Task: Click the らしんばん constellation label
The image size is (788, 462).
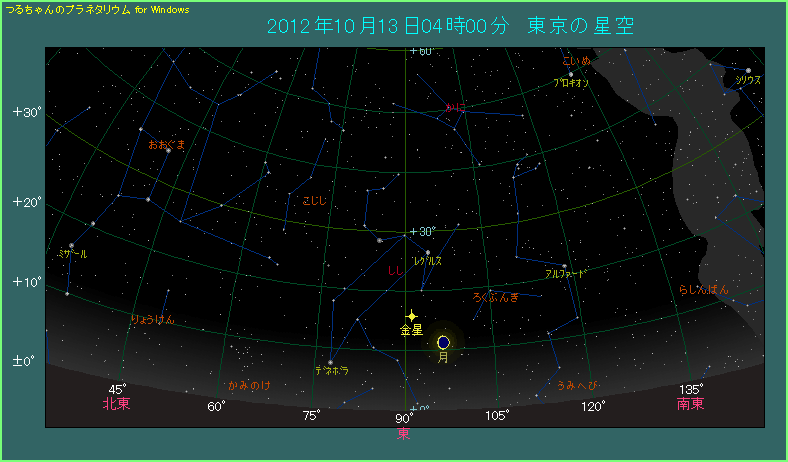Action: tap(704, 289)
